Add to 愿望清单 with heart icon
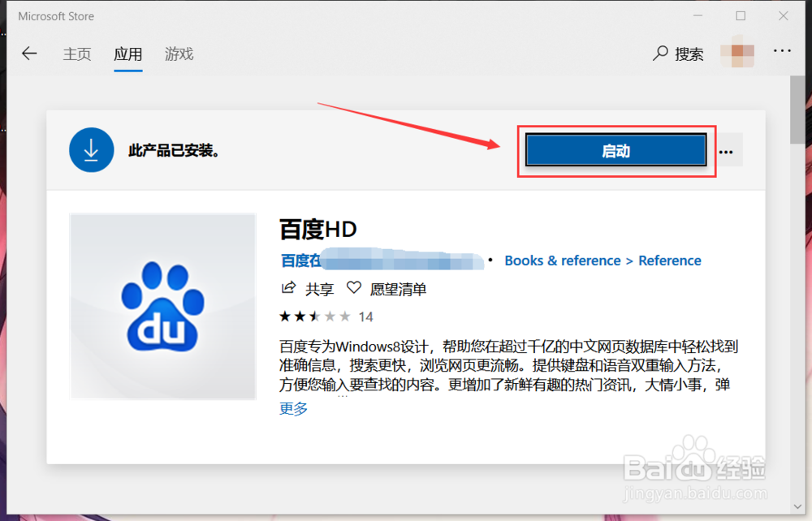The height and width of the screenshot is (521, 812). 387,289
